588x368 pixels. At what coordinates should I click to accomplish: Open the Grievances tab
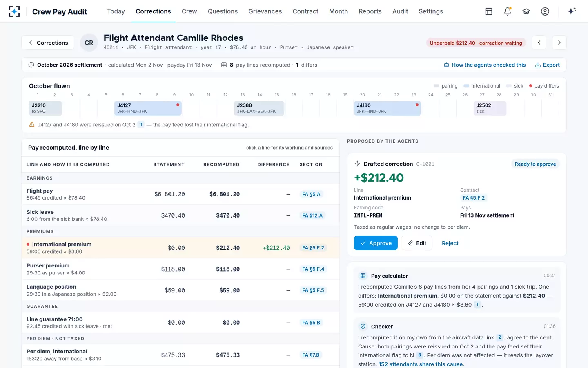265,11
